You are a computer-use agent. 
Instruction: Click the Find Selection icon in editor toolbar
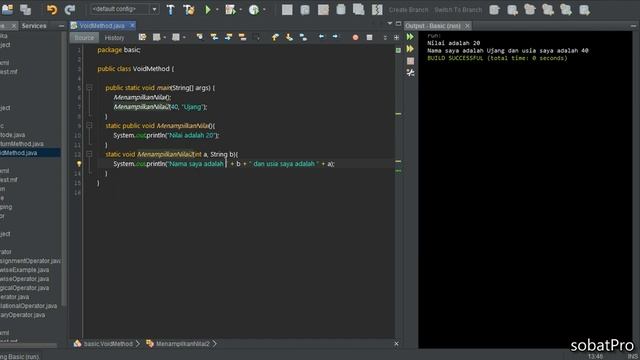pyautogui.click(x=200, y=37)
